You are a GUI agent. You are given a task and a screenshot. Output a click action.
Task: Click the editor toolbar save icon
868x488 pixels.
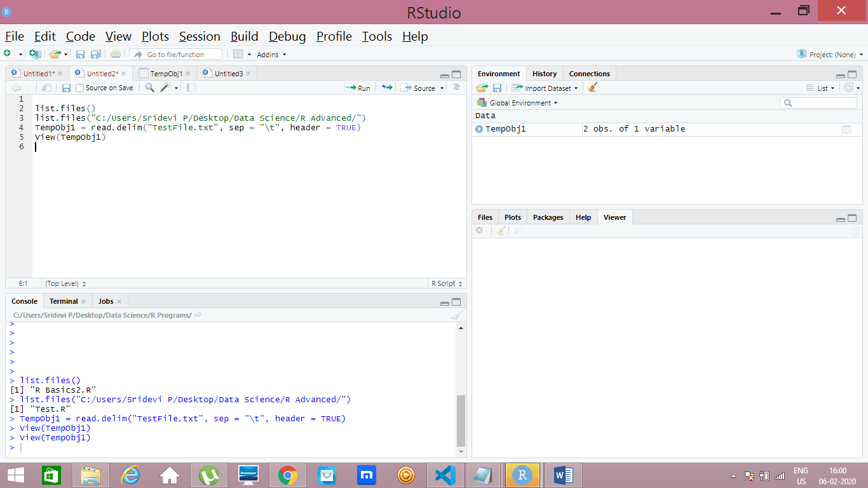click(66, 88)
